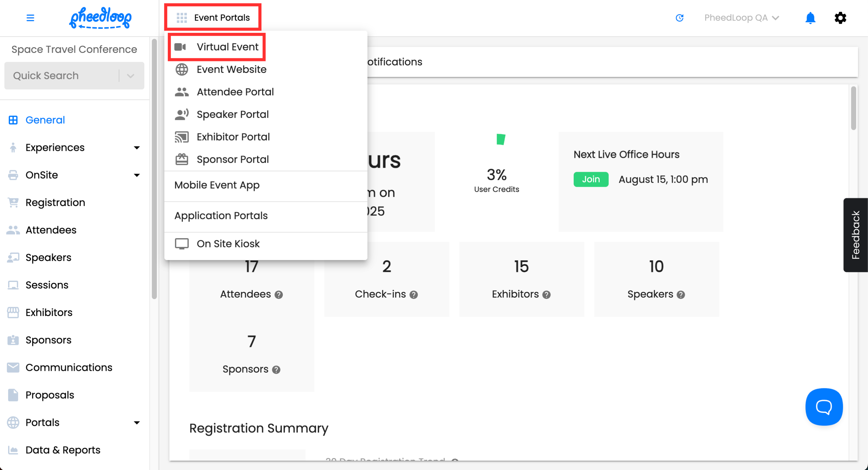Image resolution: width=868 pixels, height=470 pixels.
Task: Click the Registration Summary heading
Action: [258, 428]
